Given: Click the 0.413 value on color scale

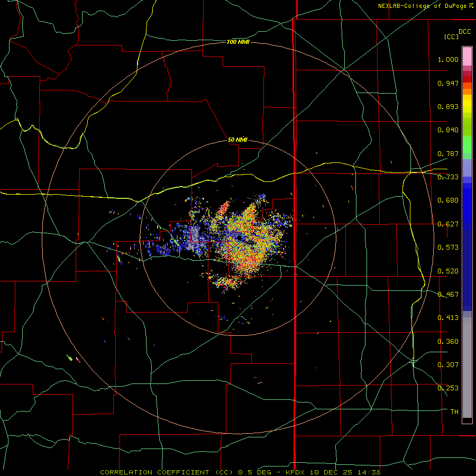Looking at the screenshot, I should click(x=448, y=318).
